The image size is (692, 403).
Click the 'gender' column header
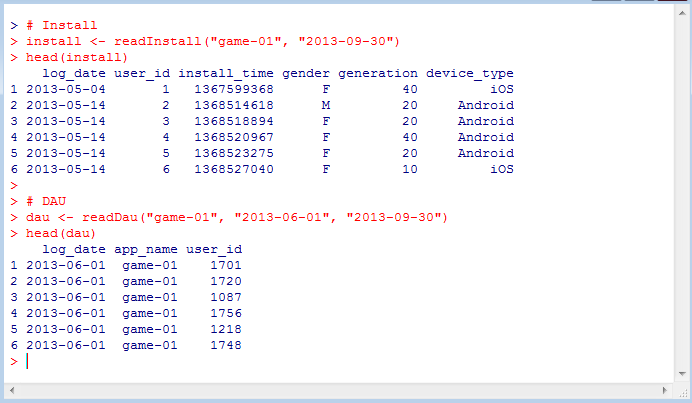306,73
